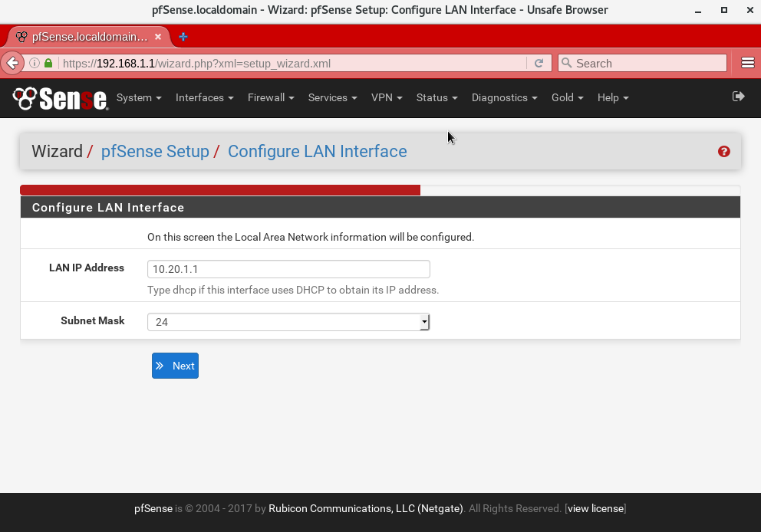The width and height of the screenshot is (761, 532).
Task: Click the Configure LAN Interface breadcrumb link
Action: pos(318,151)
